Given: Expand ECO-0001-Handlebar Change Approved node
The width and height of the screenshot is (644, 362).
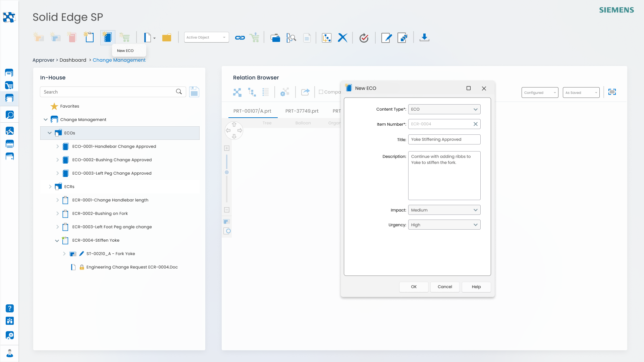Looking at the screenshot, I should coord(57,146).
